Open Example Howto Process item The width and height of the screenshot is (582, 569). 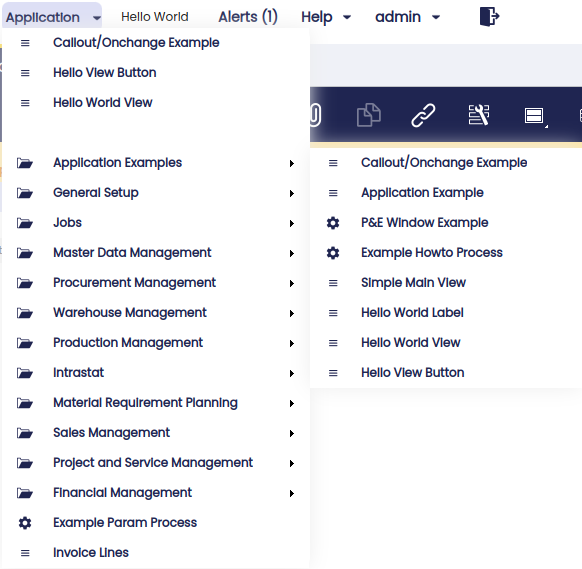pyautogui.click(x=432, y=253)
